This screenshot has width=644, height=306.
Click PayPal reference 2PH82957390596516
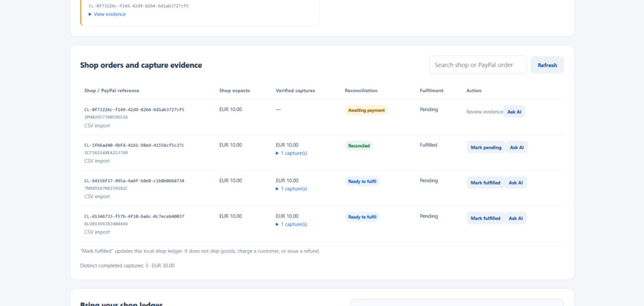[x=106, y=117]
